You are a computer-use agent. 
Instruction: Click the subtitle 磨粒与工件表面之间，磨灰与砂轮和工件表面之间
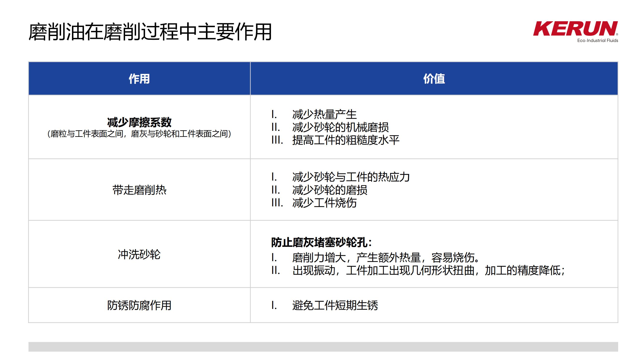pos(139,134)
